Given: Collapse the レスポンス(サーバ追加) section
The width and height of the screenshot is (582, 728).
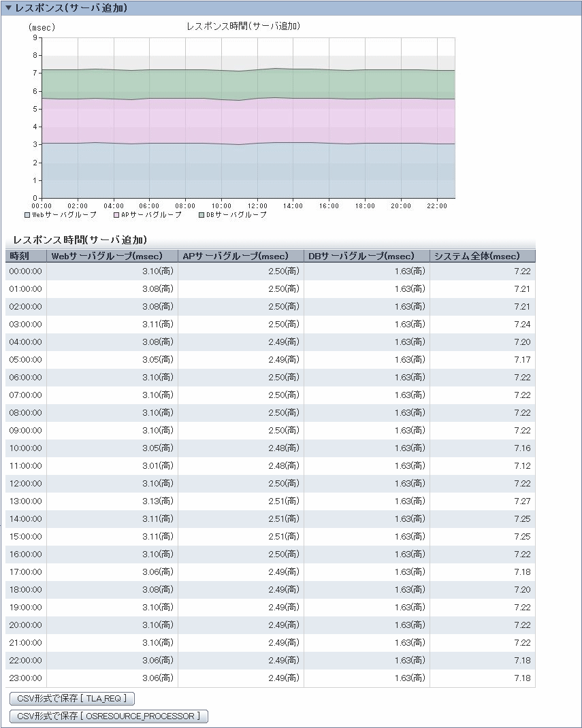Looking at the screenshot, I should [x=9, y=8].
